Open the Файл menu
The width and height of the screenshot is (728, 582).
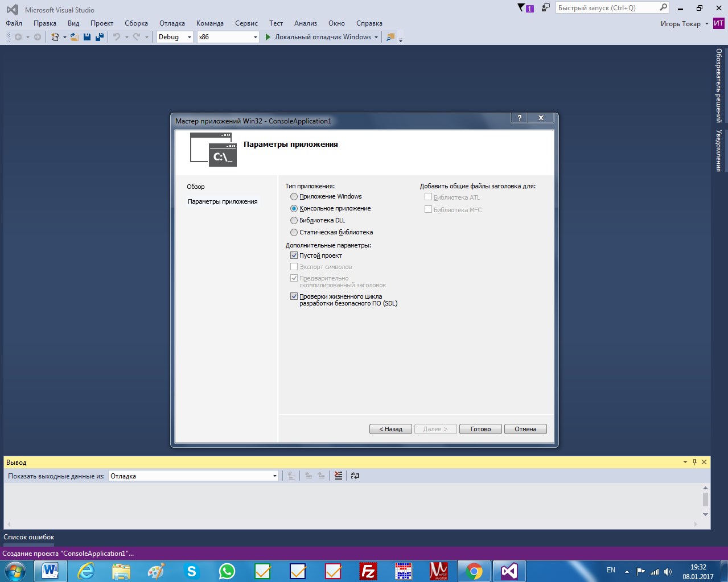coord(14,23)
